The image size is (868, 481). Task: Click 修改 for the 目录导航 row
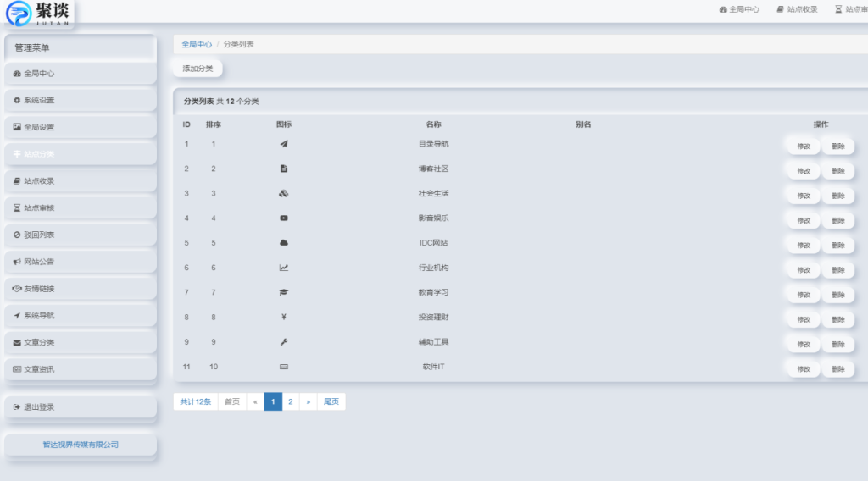click(803, 147)
